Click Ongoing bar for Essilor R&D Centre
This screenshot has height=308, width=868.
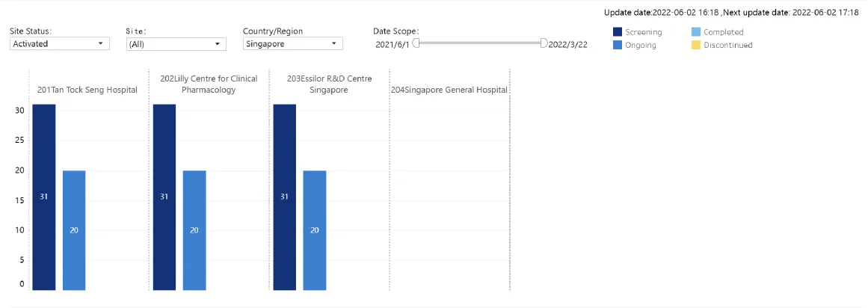click(x=315, y=230)
